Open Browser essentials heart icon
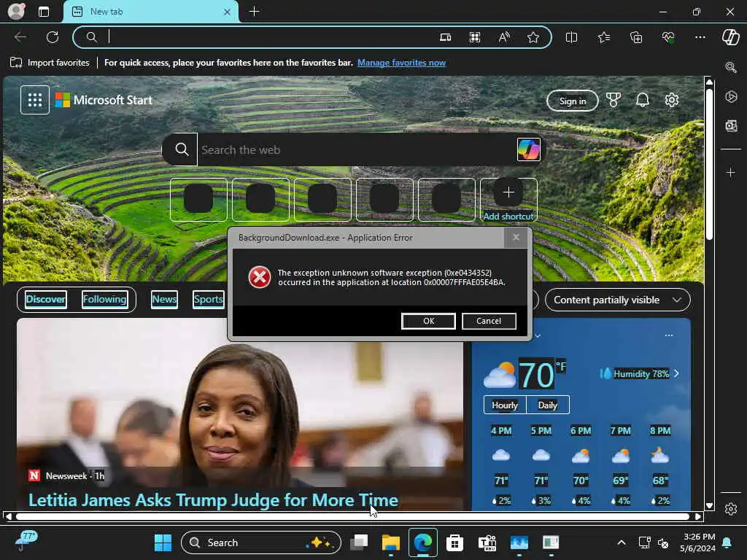The height and width of the screenshot is (560, 747). click(668, 37)
